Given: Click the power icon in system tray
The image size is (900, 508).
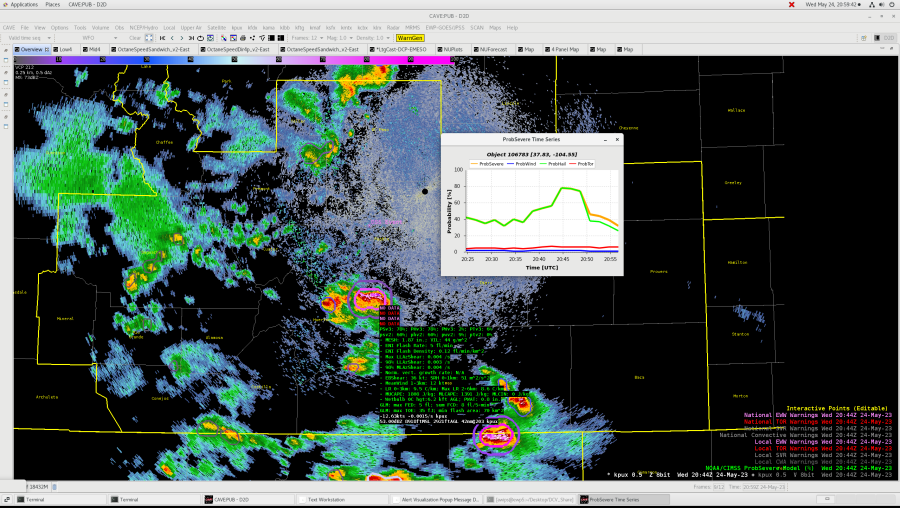Looking at the screenshot, I should pyautogui.click(x=890, y=5).
